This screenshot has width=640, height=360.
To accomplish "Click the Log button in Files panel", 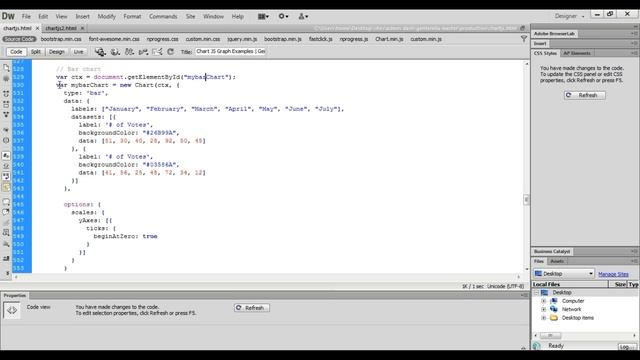I will pyautogui.click(x=627, y=347).
